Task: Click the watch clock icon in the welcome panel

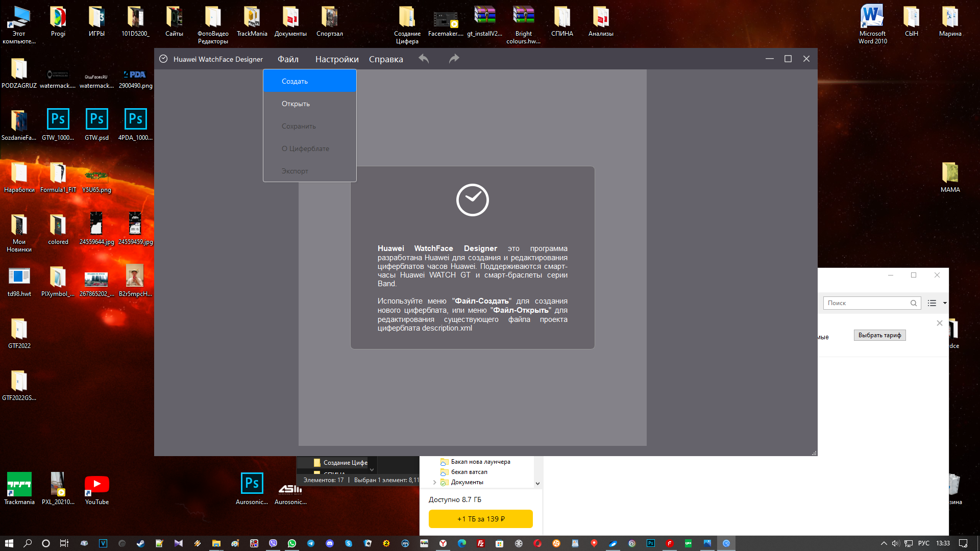Action: pyautogui.click(x=473, y=200)
